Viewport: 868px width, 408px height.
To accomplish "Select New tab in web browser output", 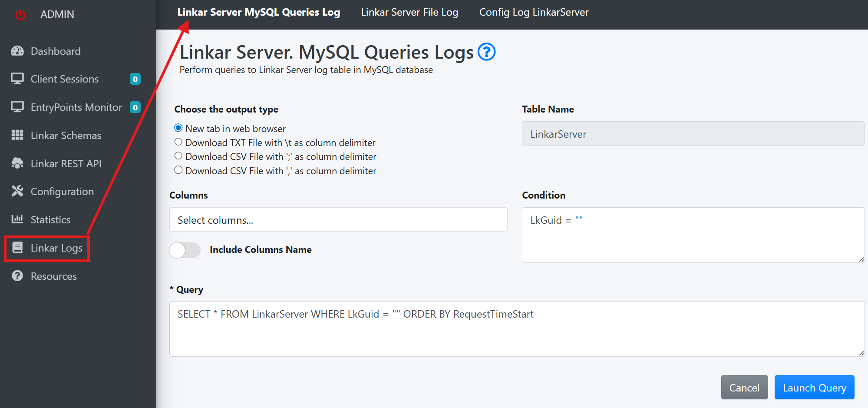I will click(x=178, y=128).
